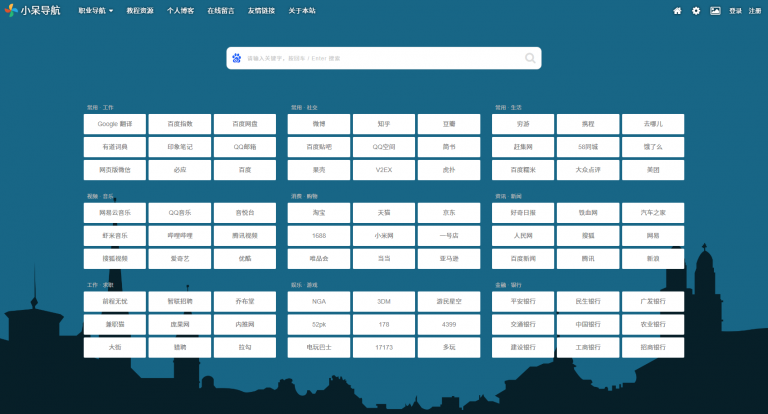
Task: Visit the 知乎 tile
Action: (x=384, y=124)
